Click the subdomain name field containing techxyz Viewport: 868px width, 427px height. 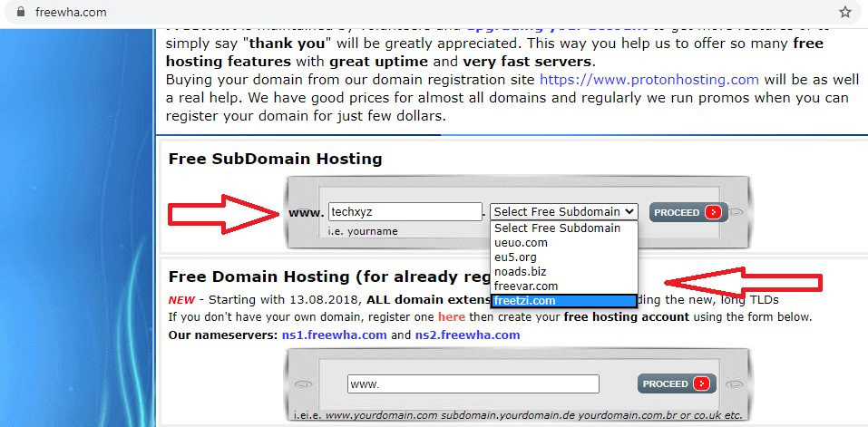click(405, 212)
